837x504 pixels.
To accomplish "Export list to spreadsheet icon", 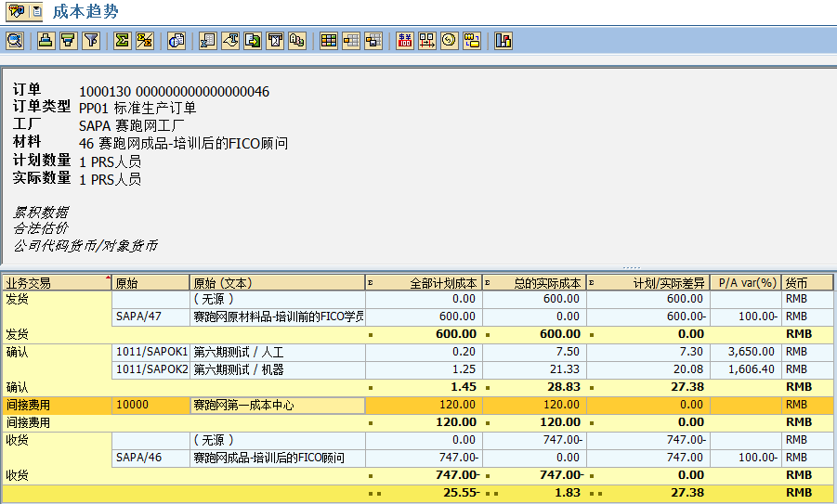I will coord(208,41).
